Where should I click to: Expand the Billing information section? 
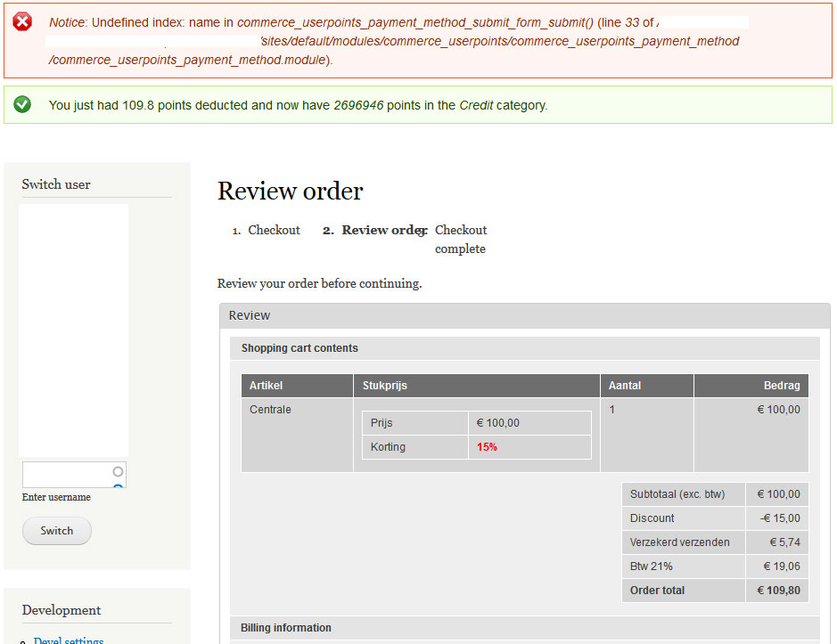[285, 627]
